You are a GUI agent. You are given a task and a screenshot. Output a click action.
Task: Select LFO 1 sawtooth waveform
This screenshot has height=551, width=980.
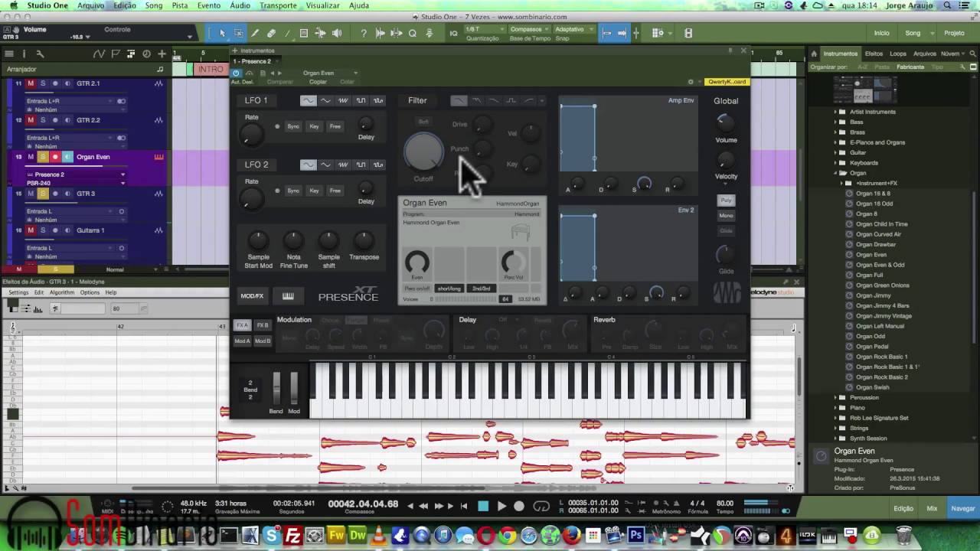coord(343,100)
